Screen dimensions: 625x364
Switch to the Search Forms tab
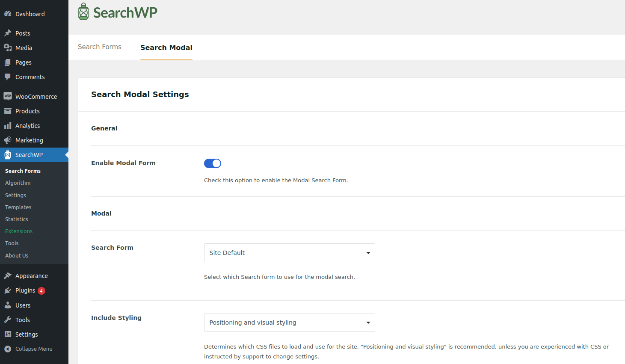tap(100, 47)
